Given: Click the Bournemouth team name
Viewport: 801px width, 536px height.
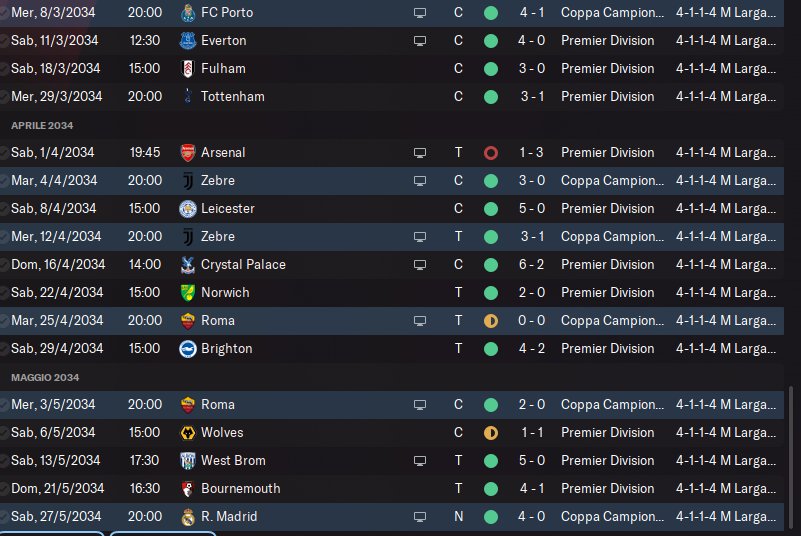Looking at the screenshot, I should 240,489.
